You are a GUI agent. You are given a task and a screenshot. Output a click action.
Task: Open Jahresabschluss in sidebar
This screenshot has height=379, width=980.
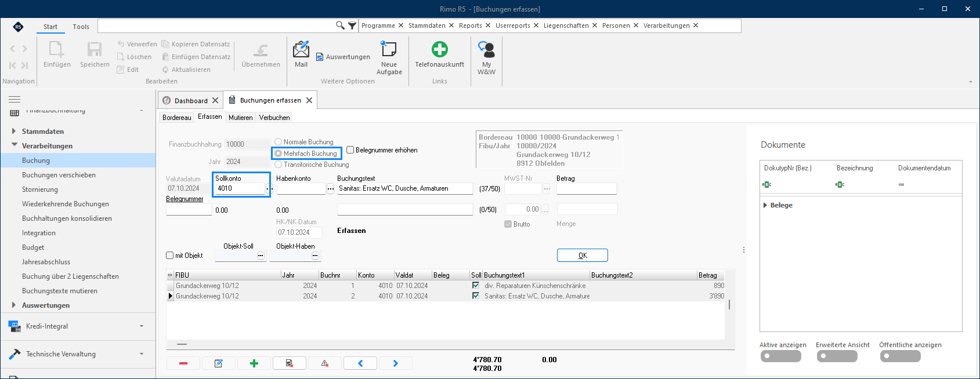(46, 262)
